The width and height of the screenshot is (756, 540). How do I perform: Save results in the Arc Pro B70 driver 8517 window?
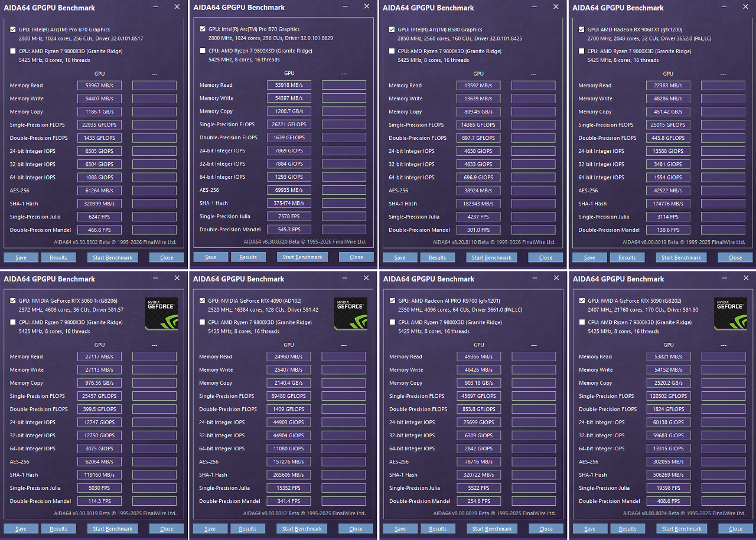tap(21, 257)
